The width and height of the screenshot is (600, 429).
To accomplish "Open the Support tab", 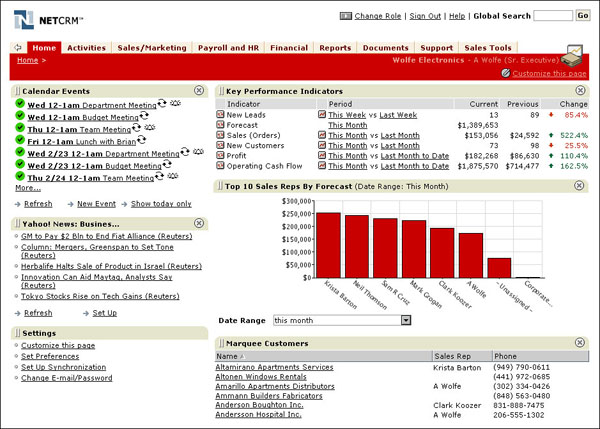I will tap(437, 48).
